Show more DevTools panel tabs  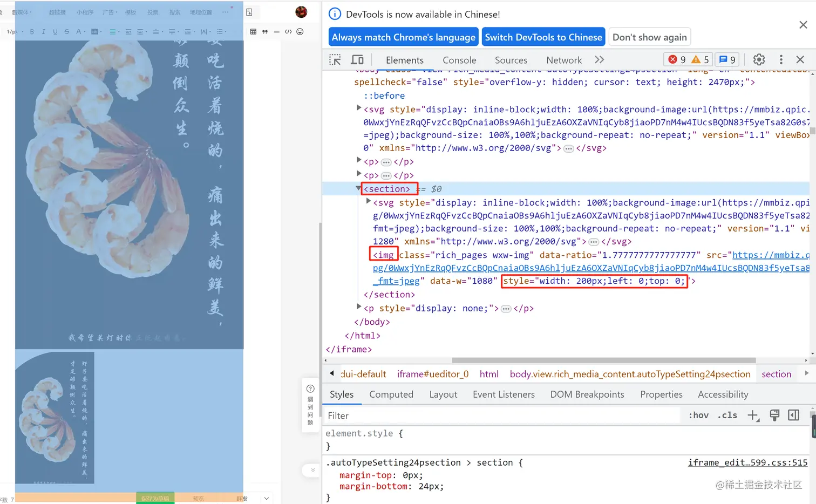click(x=599, y=59)
